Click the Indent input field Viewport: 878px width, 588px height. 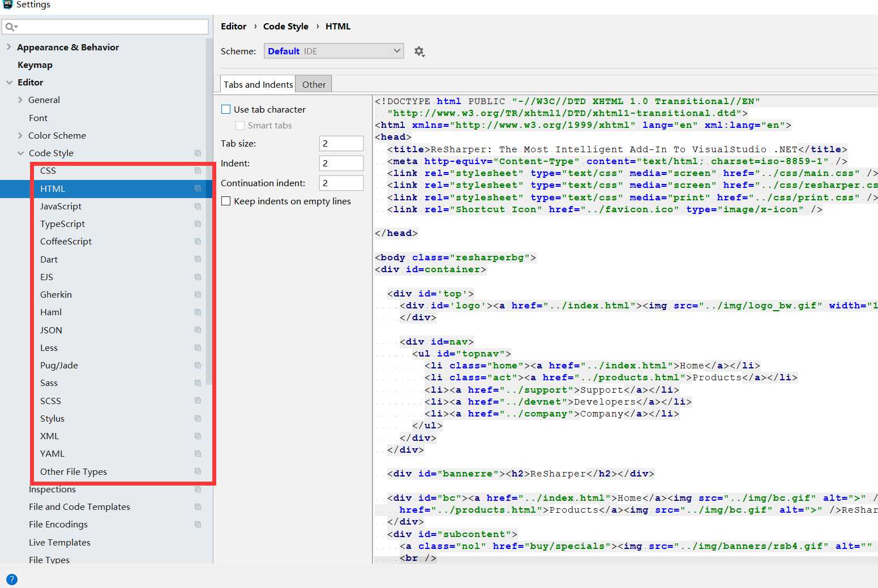click(341, 163)
